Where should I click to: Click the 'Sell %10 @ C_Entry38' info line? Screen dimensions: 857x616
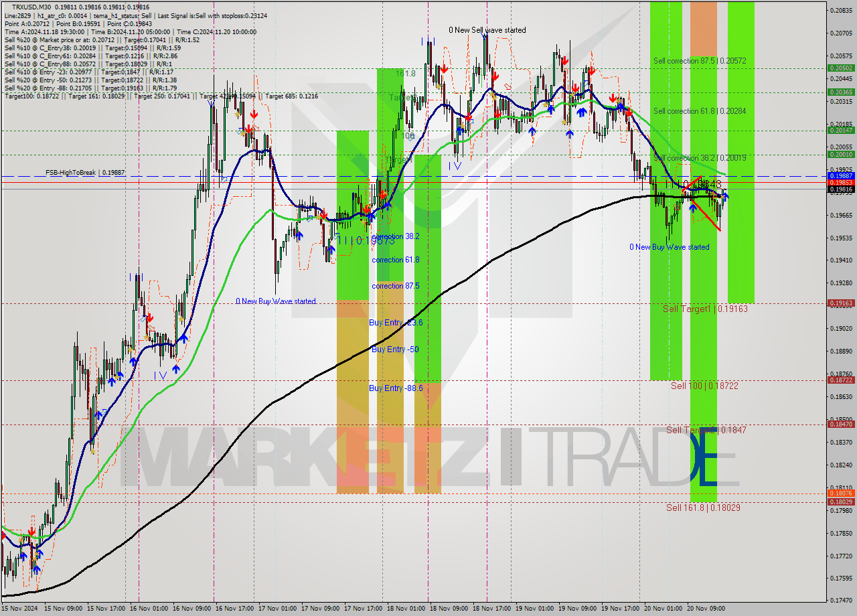(x=92, y=48)
